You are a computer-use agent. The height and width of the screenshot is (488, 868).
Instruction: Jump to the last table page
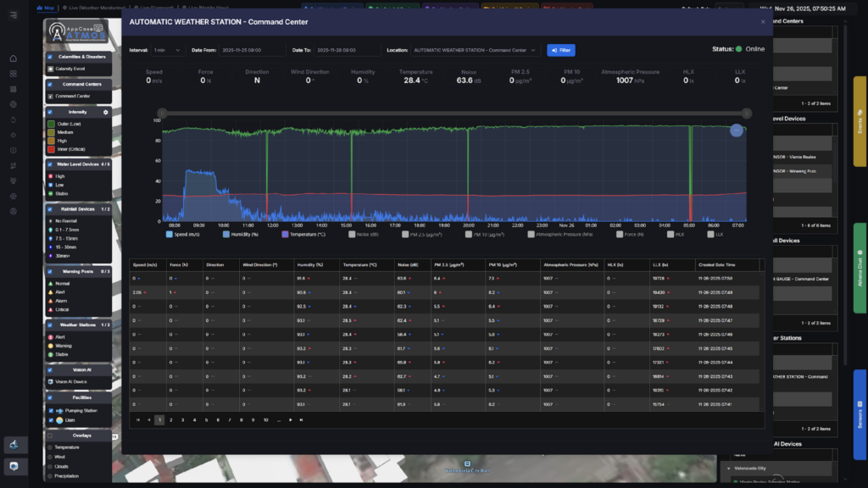pos(301,420)
